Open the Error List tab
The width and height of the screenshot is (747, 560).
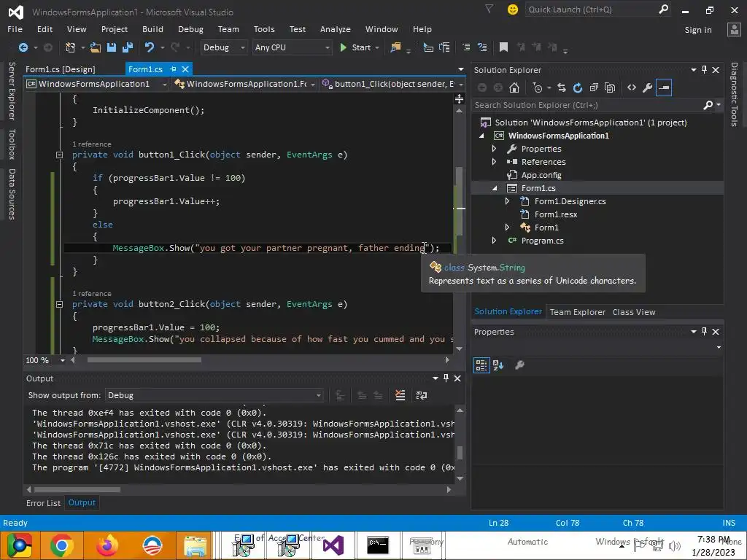pyautogui.click(x=43, y=503)
